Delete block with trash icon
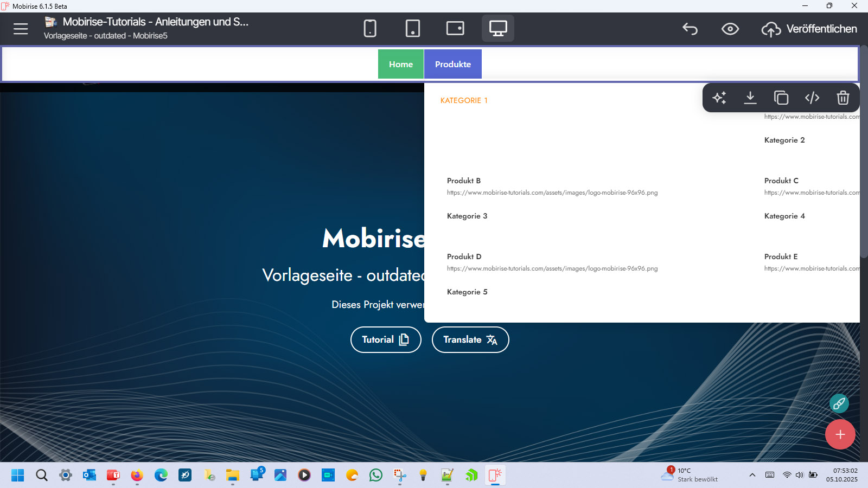Image resolution: width=868 pixels, height=488 pixels. [x=843, y=98]
